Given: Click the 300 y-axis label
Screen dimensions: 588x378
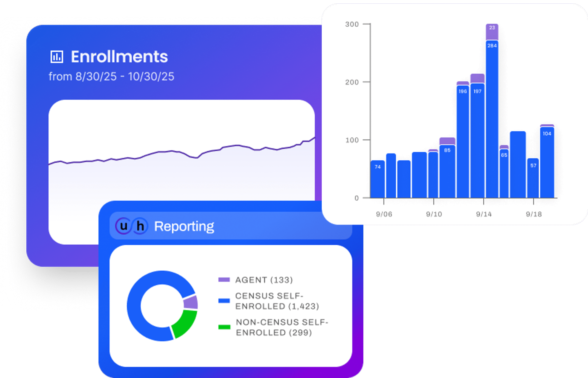Looking at the screenshot, I should [352, 24].
